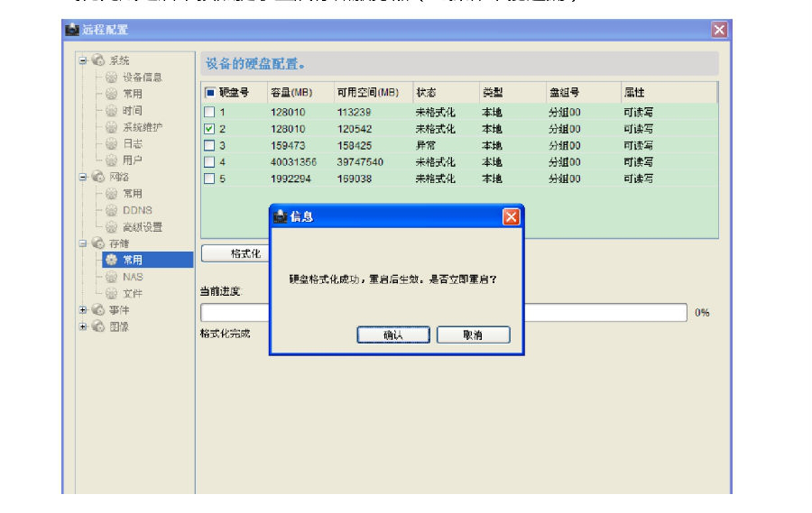Open 高级设置 under 网络

point(143,226)
